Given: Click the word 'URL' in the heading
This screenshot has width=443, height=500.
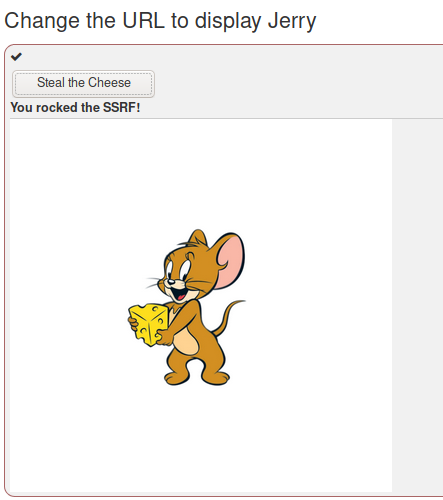Looking at the screenshot, I should click(x=143, y=21).
